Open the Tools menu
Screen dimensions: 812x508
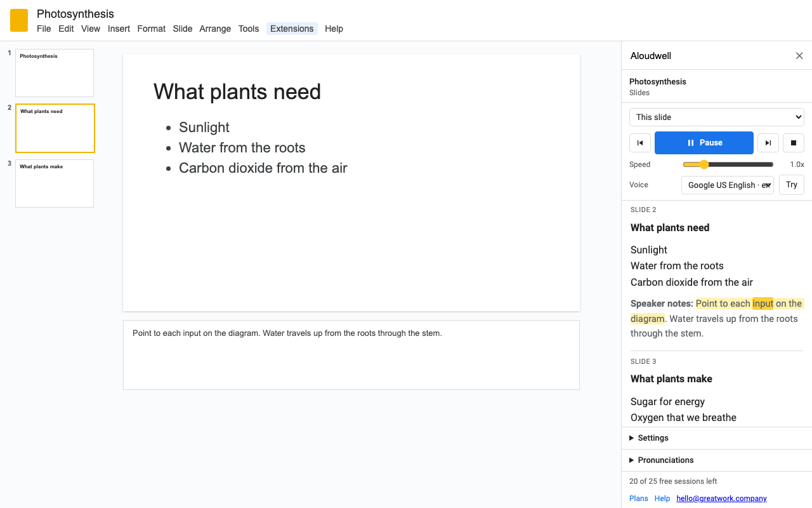pos(249,29)
